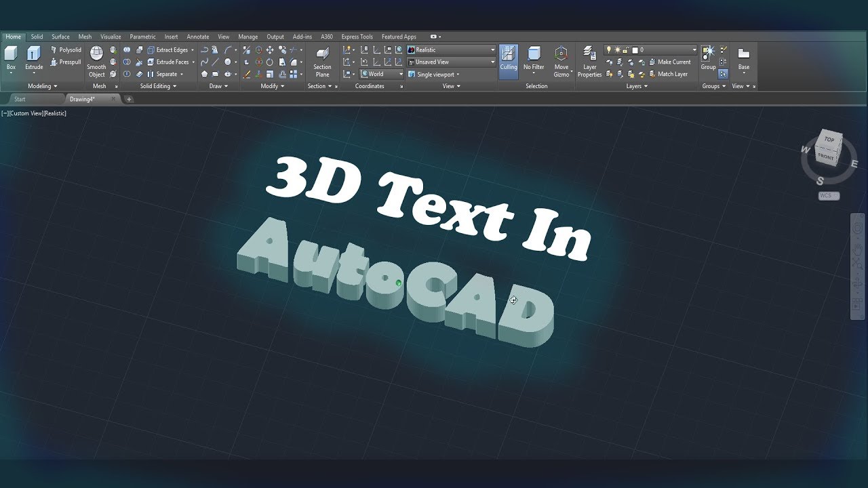Screen dimensions: 868x488
Task: Open the Unsaved View dropdown
Action: tap(452, 62)
